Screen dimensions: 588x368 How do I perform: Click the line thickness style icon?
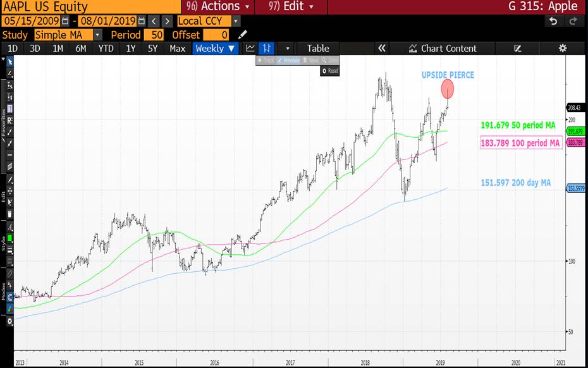tap(9, 250)
